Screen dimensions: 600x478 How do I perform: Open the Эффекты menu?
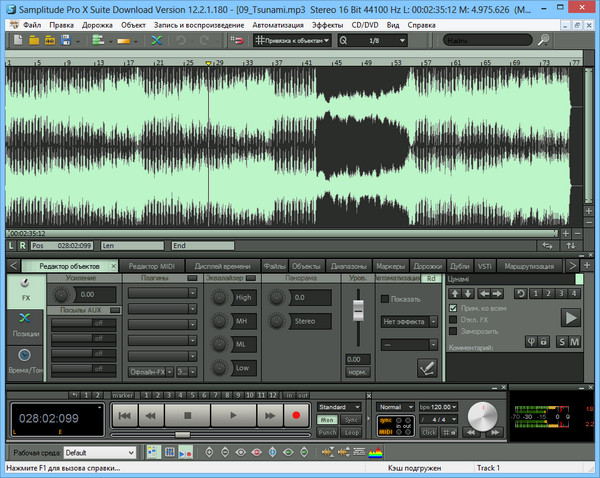(x=325, y=22)
